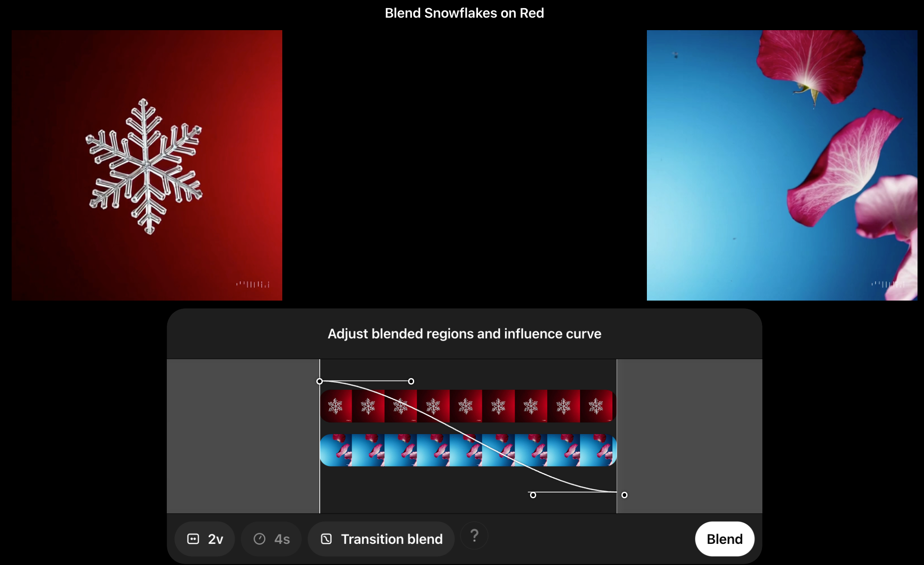Click gray trimmed region left of timeline
Screen dimensions: 924x565
tap(243, 436)
